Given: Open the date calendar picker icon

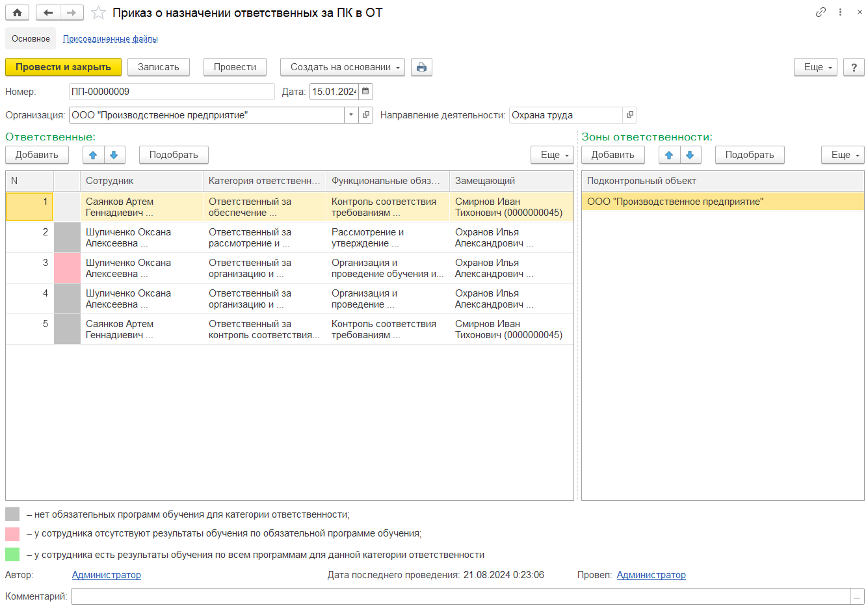Looking at the screenshot, I should pos(366,92).
